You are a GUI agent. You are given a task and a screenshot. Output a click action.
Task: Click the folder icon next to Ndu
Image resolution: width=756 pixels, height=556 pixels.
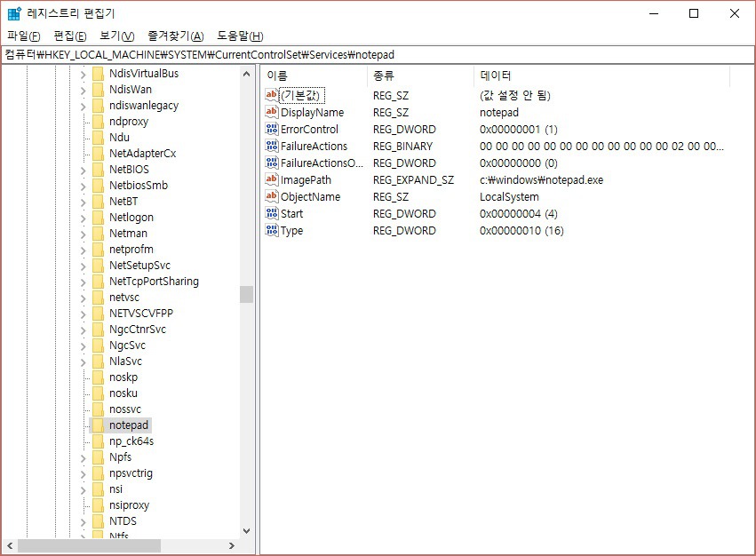click(x=98, y=137)
